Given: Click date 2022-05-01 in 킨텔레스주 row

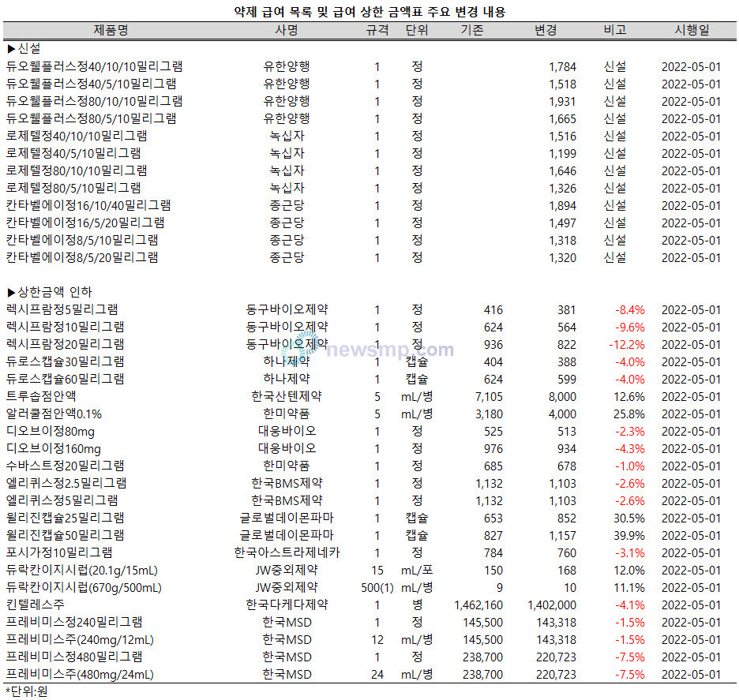Looking at the screenshot, I should [691, 605].
